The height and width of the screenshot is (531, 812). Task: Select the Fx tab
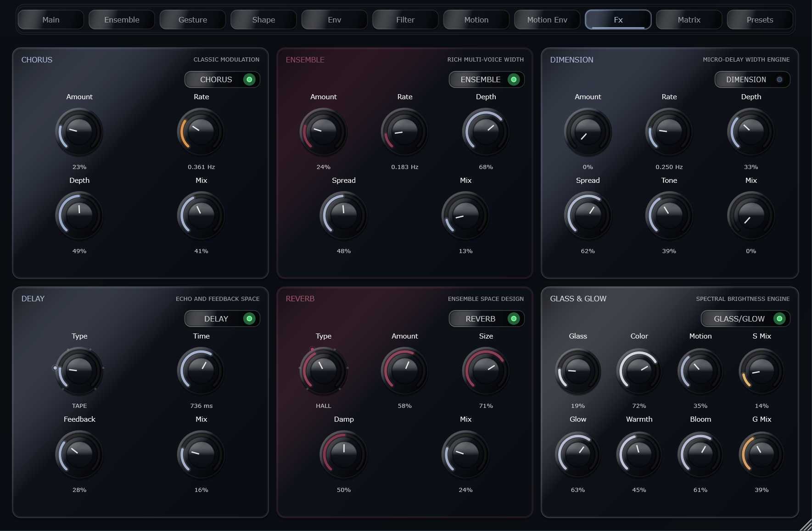(618, 20)
